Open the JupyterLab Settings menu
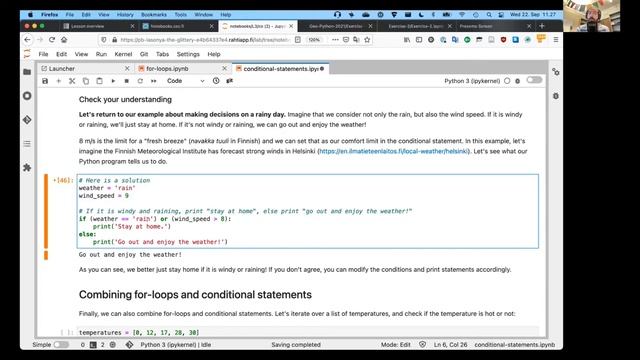The image size is (640, 360). (188, 54)
